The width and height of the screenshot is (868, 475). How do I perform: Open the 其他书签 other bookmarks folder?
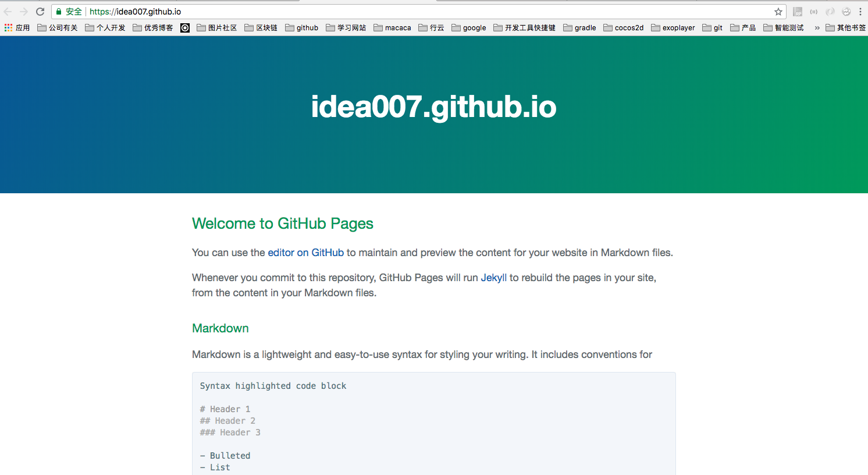pos(846,27)
